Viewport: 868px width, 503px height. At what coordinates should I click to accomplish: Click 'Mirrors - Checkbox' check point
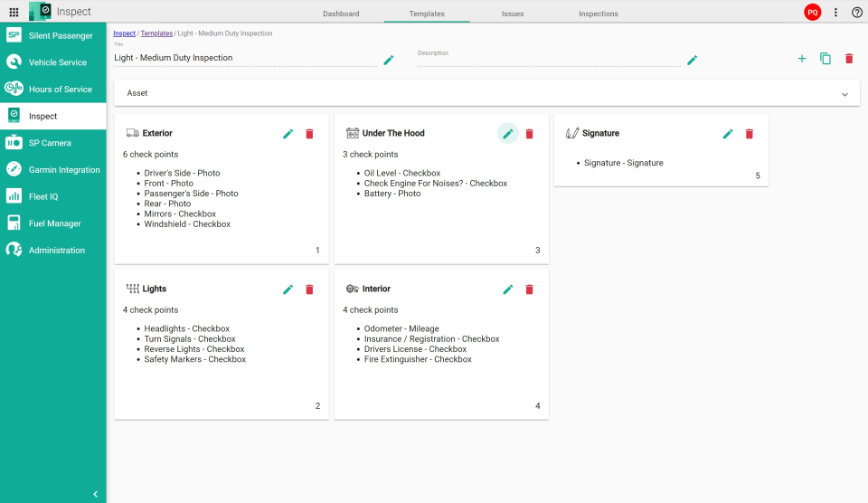[x=180, y=214]
